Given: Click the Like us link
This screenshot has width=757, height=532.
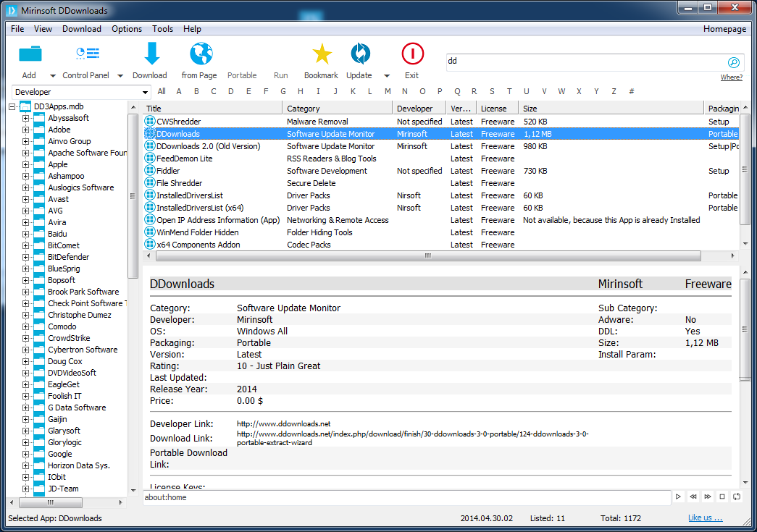Looking at the screenshot, I should [x=706, y=518].
